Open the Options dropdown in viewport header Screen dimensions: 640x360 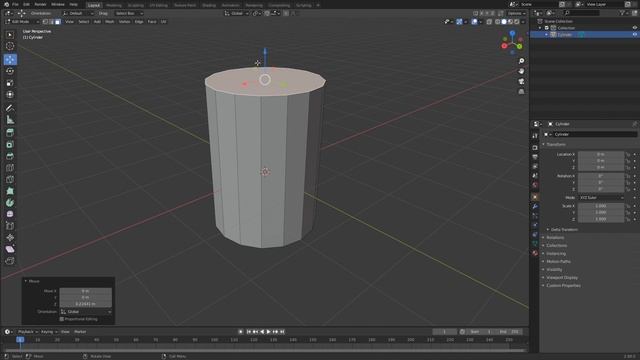click(516, 13)
